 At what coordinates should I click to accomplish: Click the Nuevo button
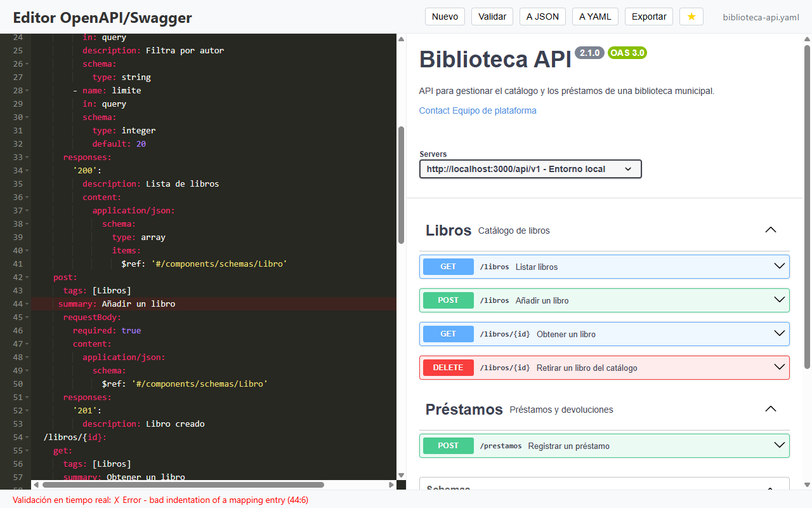pos(445,17)
